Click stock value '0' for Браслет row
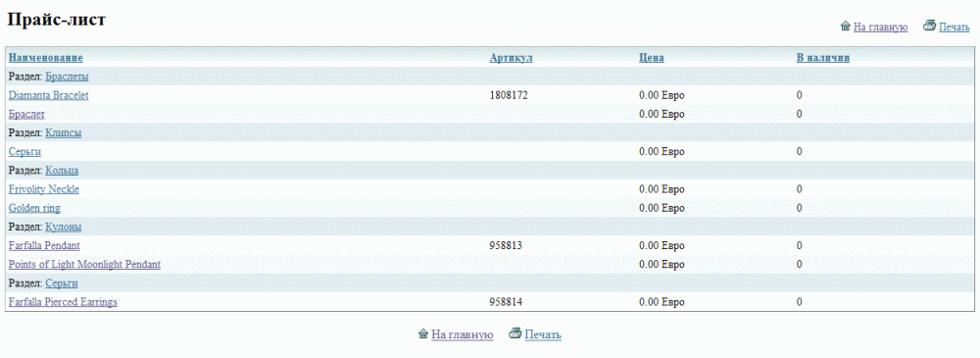The height and width of the screenshot is (358, 980). coord(800,114)
